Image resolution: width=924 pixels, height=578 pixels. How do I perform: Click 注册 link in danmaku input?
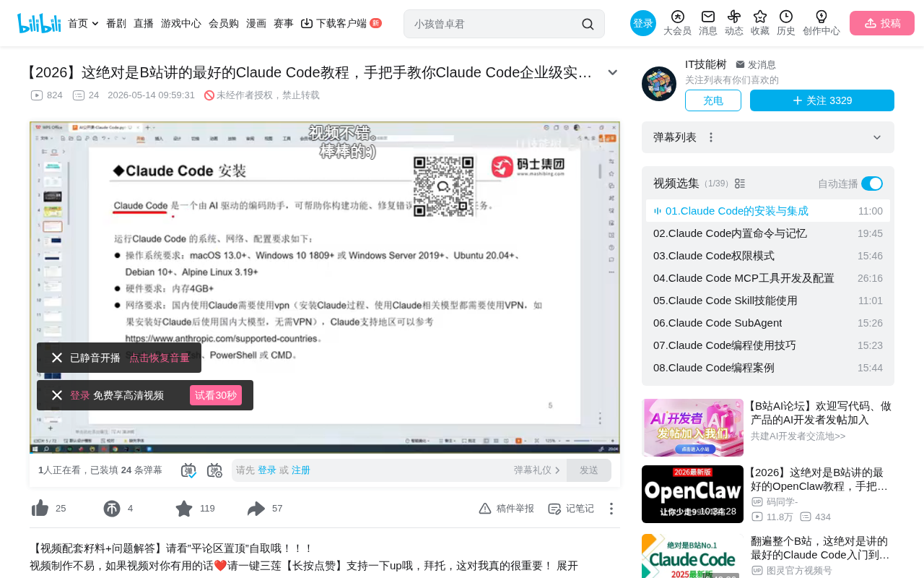[x=301, y=470]
